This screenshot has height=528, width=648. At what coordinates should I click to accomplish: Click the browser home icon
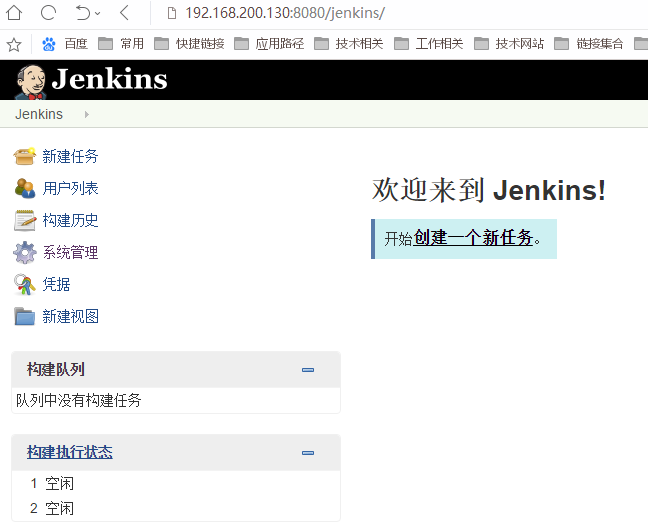[14, 13]
